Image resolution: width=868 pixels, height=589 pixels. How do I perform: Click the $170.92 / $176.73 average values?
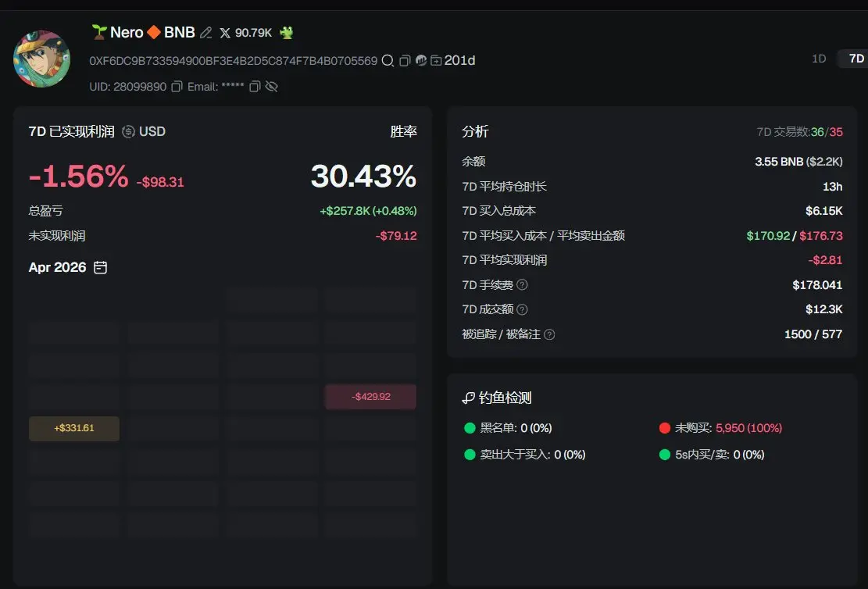(795, 236)
